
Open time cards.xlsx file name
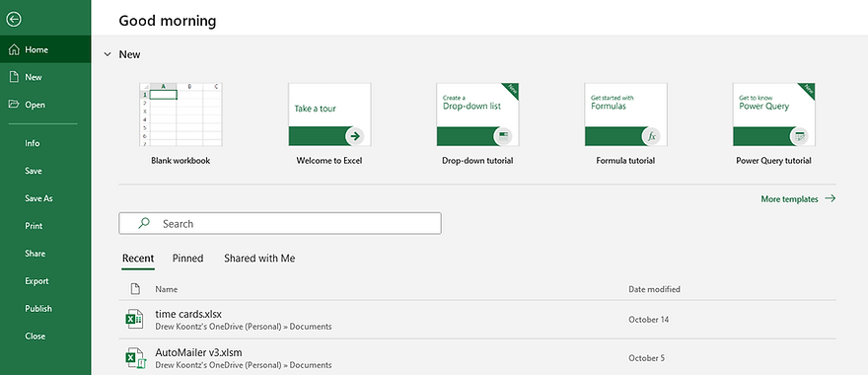(188, 314)
